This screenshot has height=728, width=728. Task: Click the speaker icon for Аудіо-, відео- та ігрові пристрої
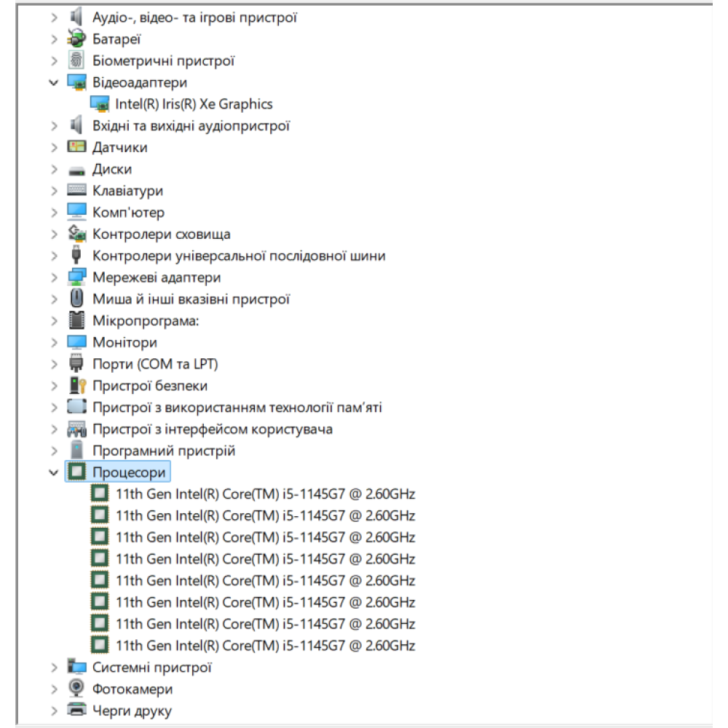76,17
